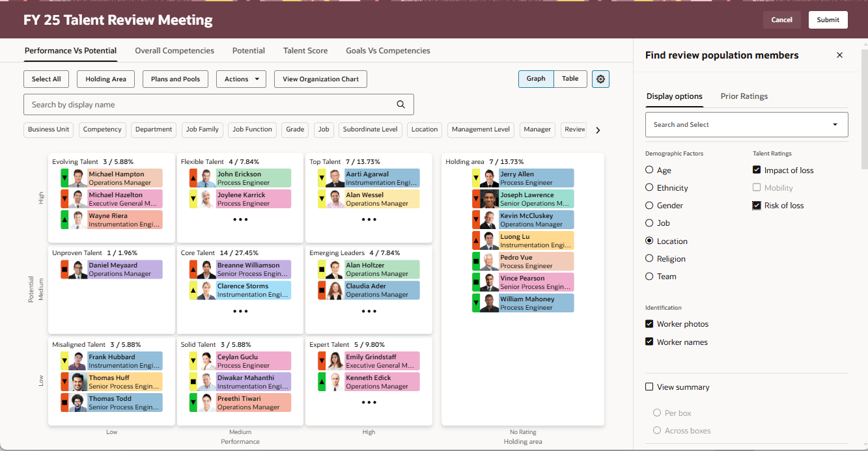Click View Organization Chart
This screenshot has width=868, height=451.
click(x=320, y=78)
